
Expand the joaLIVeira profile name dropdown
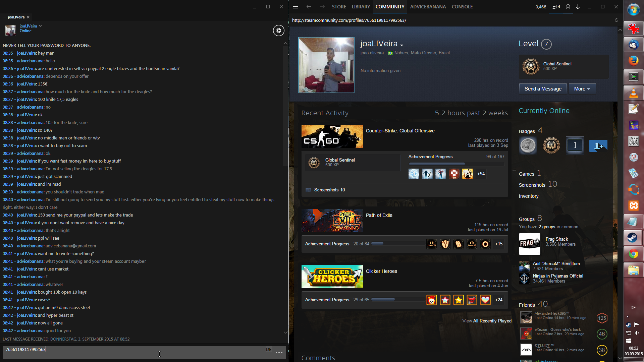[401, 45]
